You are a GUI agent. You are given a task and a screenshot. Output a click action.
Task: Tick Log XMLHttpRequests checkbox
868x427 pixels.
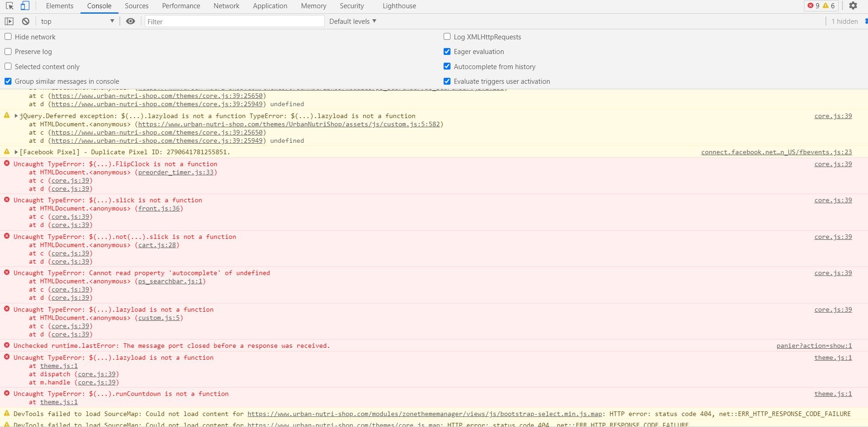(447, 37)
